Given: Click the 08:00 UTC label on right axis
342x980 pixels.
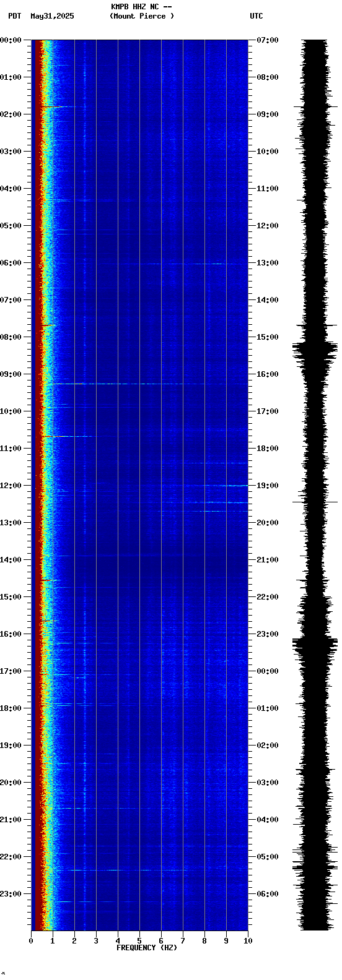Looking at the screenshot, I should pos(268,77).
